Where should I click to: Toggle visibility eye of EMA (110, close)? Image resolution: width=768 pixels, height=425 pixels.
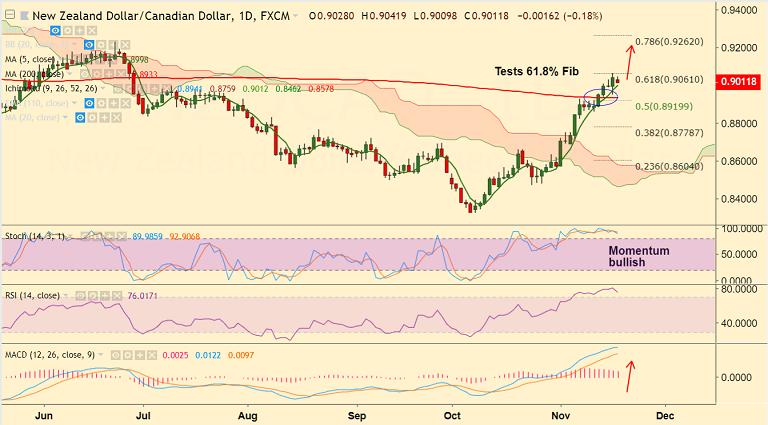[x=89, y=103]
